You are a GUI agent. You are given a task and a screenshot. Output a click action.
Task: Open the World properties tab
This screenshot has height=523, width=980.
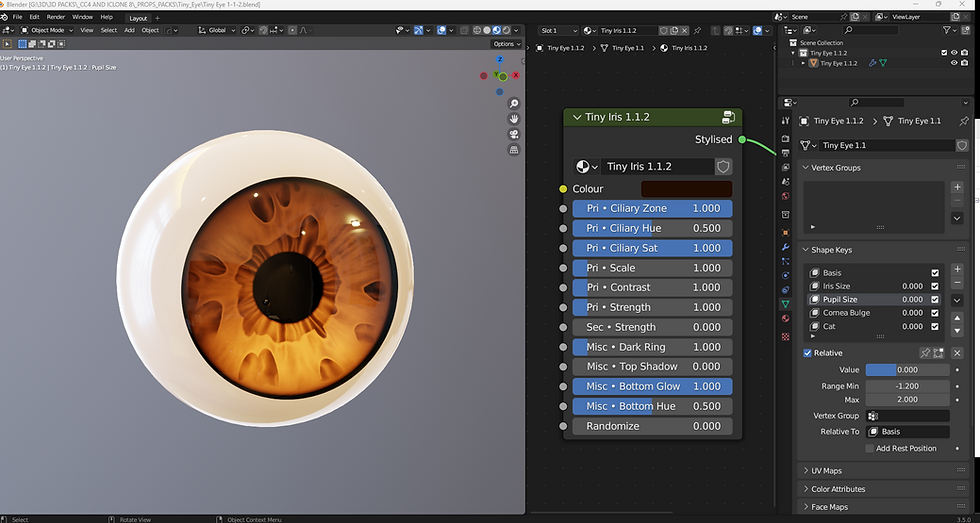[x=786, y=196]
